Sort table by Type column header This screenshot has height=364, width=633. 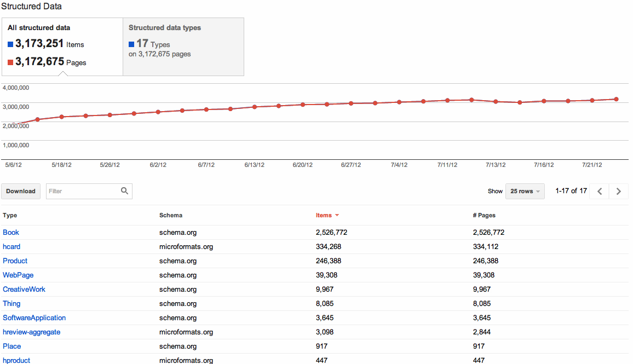10,216
